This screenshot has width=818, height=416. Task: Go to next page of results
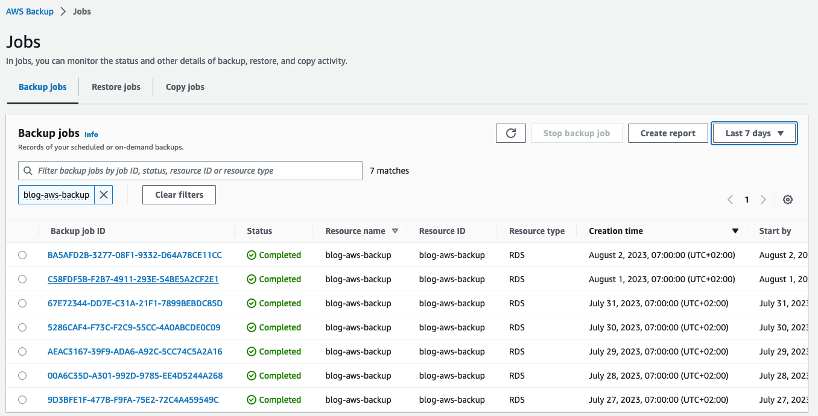[x=764, y=200]
